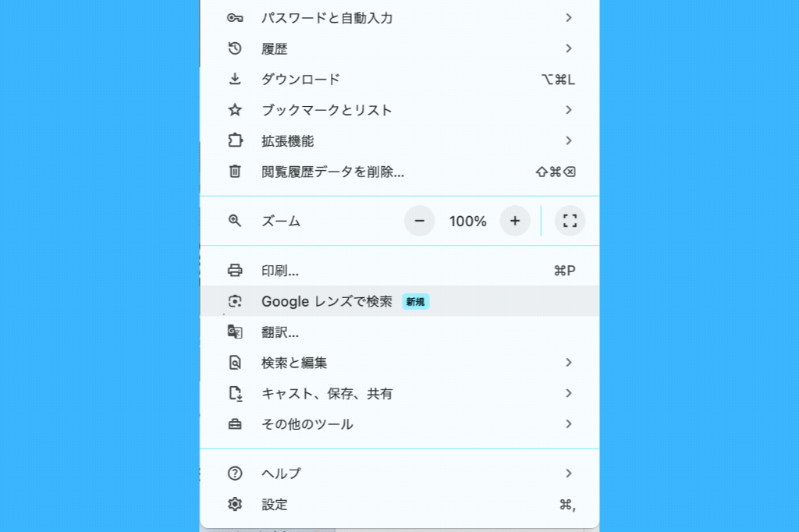Expand the キャスト、保存、共有 submenu chevron

[569, 393]
